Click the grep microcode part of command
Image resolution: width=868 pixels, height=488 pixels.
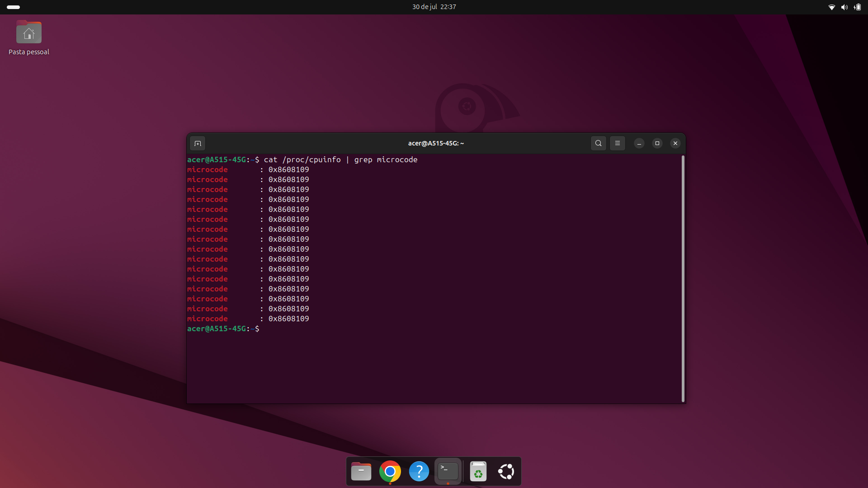(x=386, y=160)
